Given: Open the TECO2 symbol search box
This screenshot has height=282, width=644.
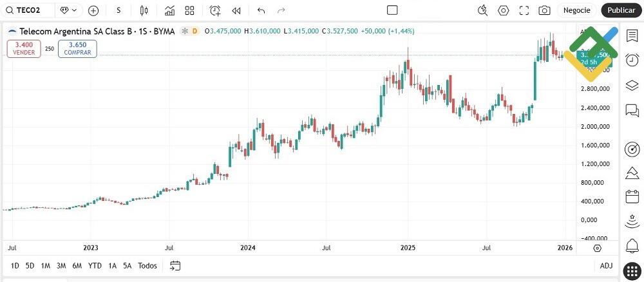Looking at the screenshot, I should (28, 10).
